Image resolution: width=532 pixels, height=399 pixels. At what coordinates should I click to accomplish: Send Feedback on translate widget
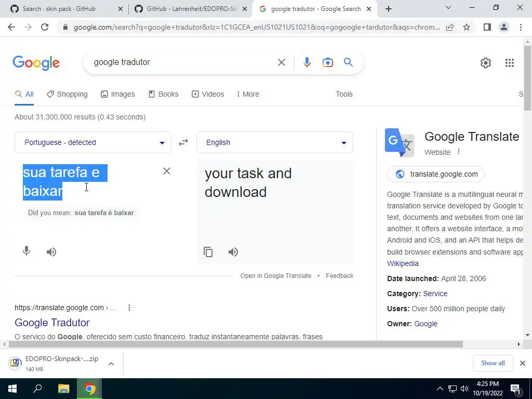(x=340, y=276)
